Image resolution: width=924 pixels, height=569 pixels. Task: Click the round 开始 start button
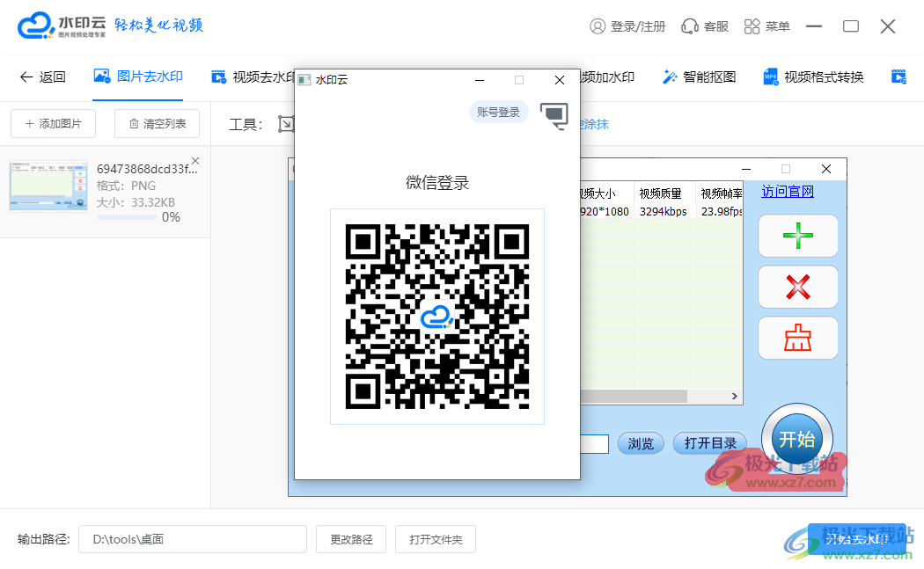(x=797, y=440)
